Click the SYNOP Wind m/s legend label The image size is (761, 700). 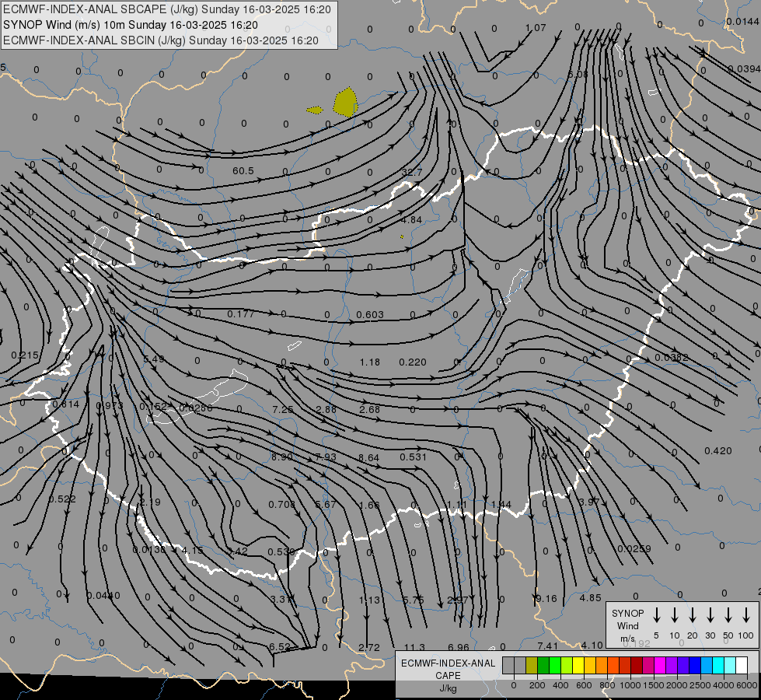coord(627,625)
